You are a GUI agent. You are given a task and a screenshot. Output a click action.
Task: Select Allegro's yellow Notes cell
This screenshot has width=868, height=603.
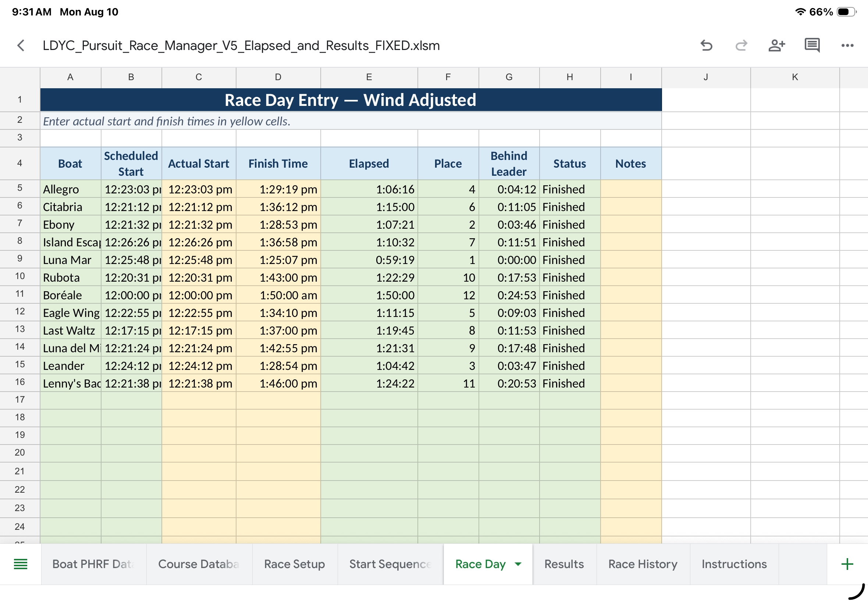(631, 189)
